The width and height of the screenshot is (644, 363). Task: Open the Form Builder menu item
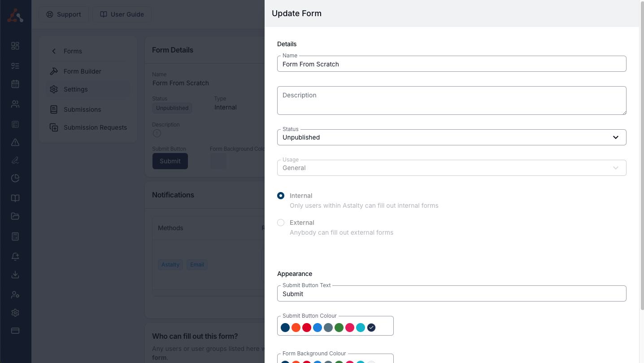pyautogui.click(x=83, y=71)
